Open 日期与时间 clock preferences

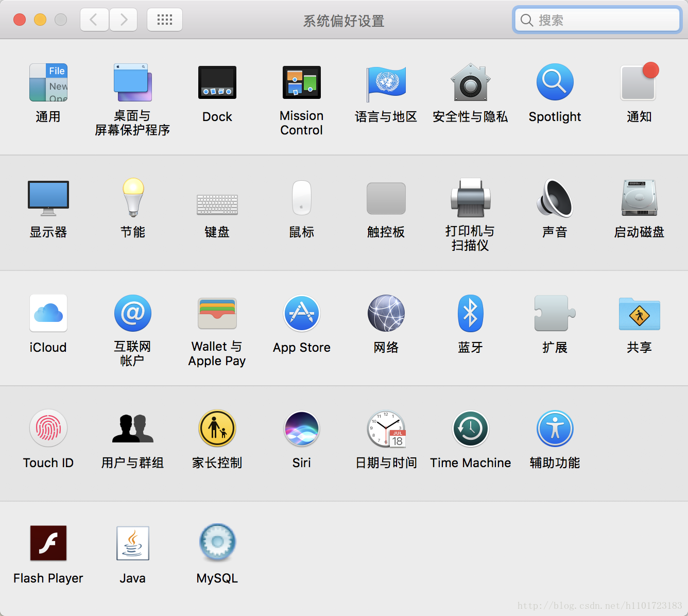point(386,429)
